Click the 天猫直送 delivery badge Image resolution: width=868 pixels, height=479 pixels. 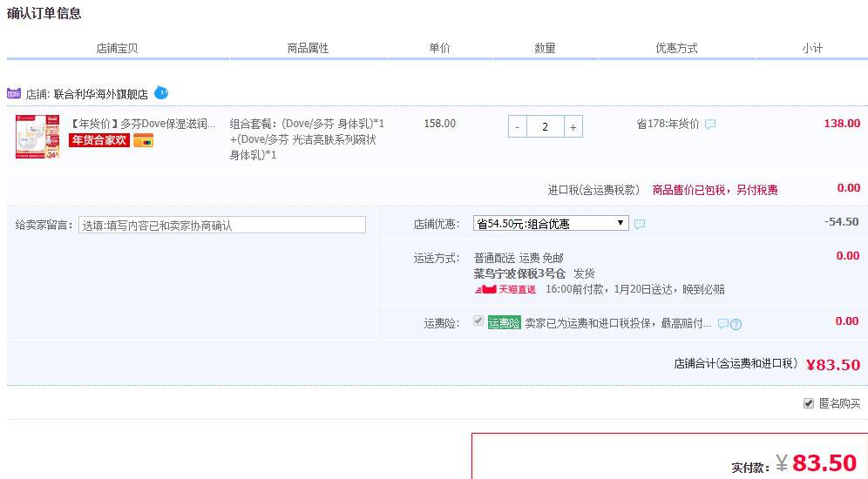click(x=505, y=289)
